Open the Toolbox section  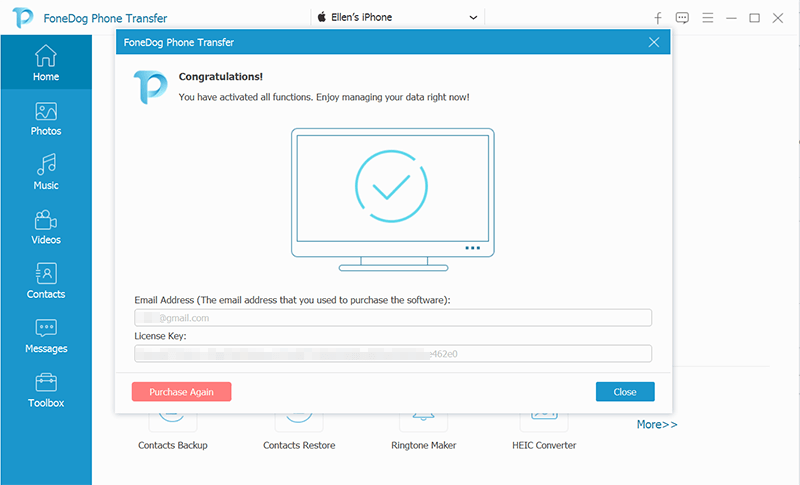(46, 390)
